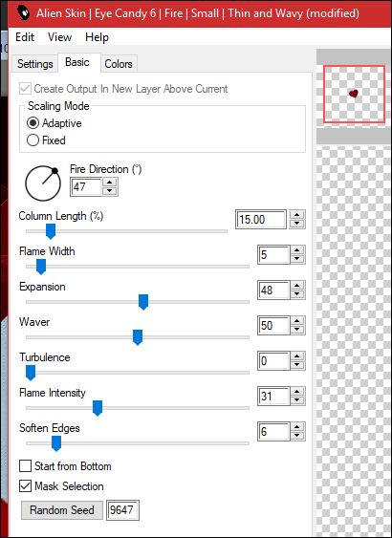Viewport: 392px width, 538px height.
Task: Decrease Column Length with down arrow
Action: [x=297, y=224]
